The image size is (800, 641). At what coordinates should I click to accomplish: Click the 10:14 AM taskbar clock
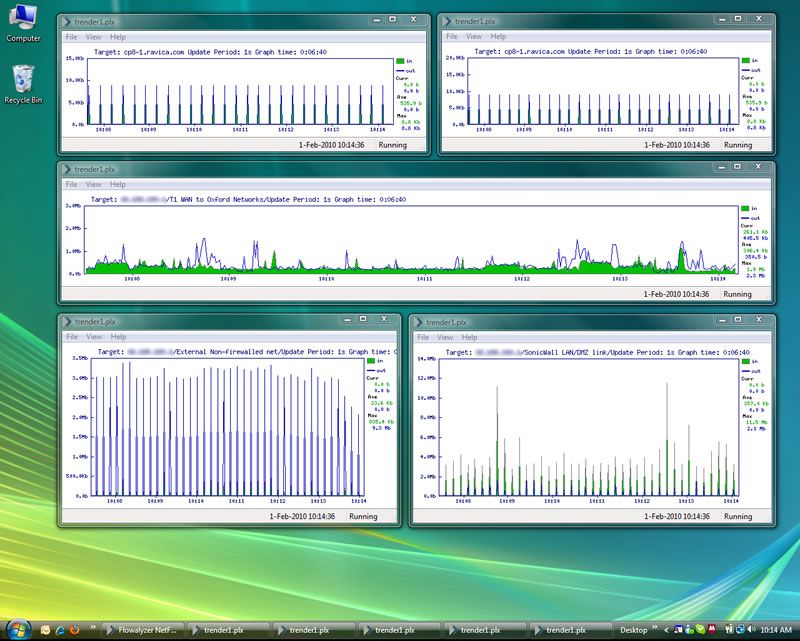tap(776, 630)
